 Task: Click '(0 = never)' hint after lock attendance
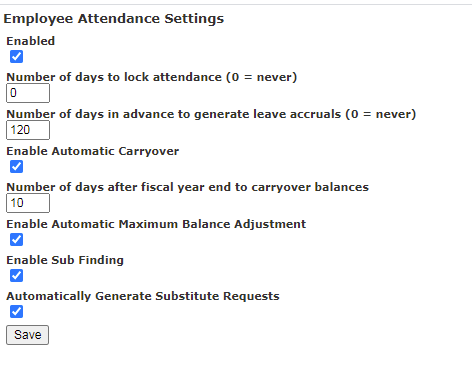point(262,77)
